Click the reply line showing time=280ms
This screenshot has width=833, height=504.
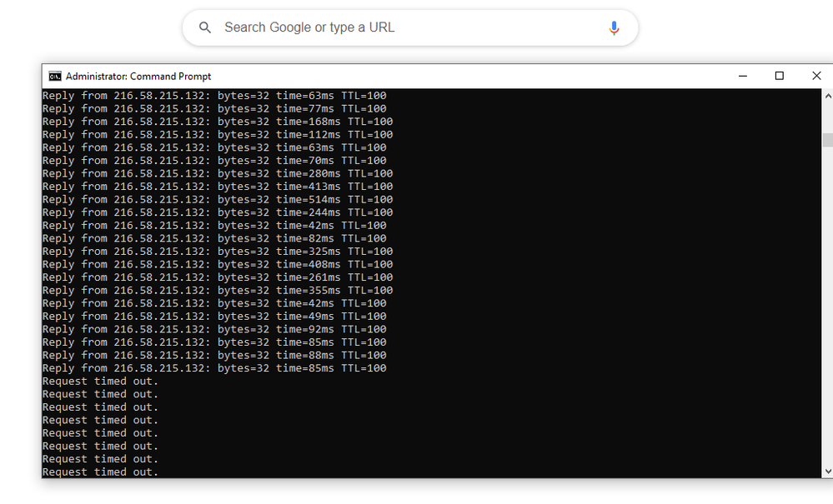pyautogui.click(x=217, y=174)
